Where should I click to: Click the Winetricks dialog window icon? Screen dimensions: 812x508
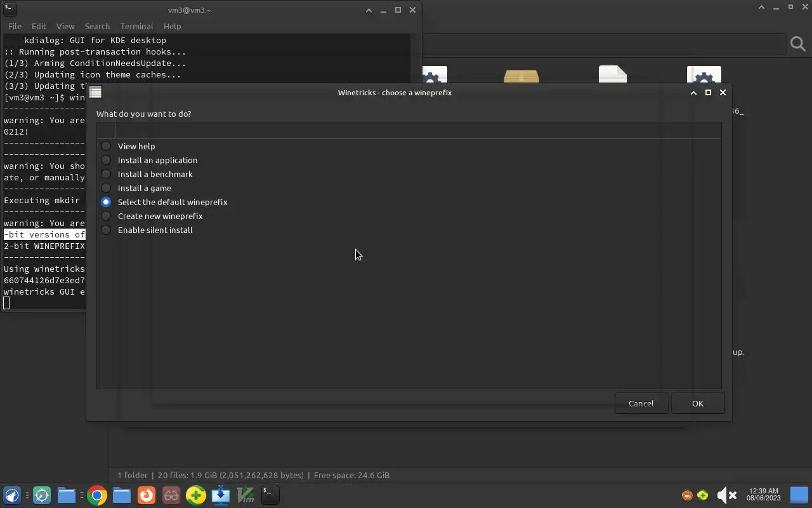(96, 92)
